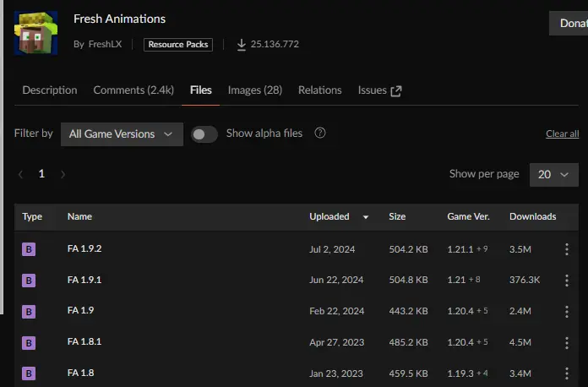This screenshot has height=387, width=588.
Task: Open the All Game Versions dropdown
Action: point(122,134)
